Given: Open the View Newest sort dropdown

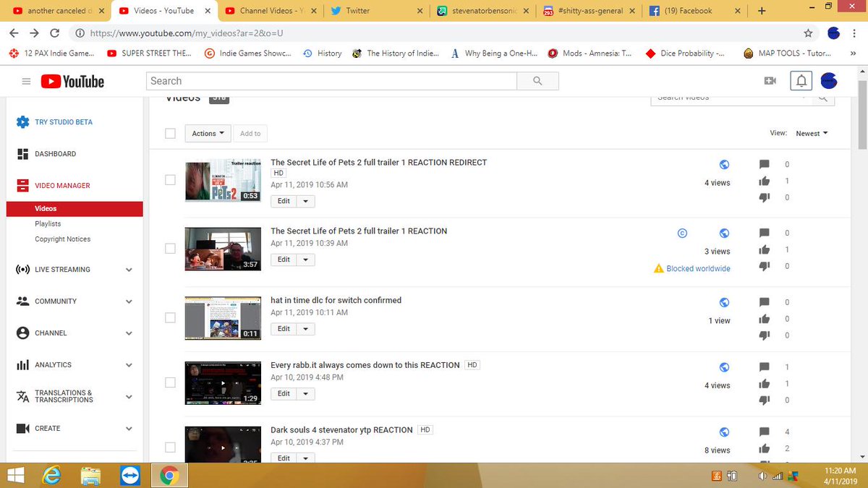Looking at the screenshot, I should 812,133.
